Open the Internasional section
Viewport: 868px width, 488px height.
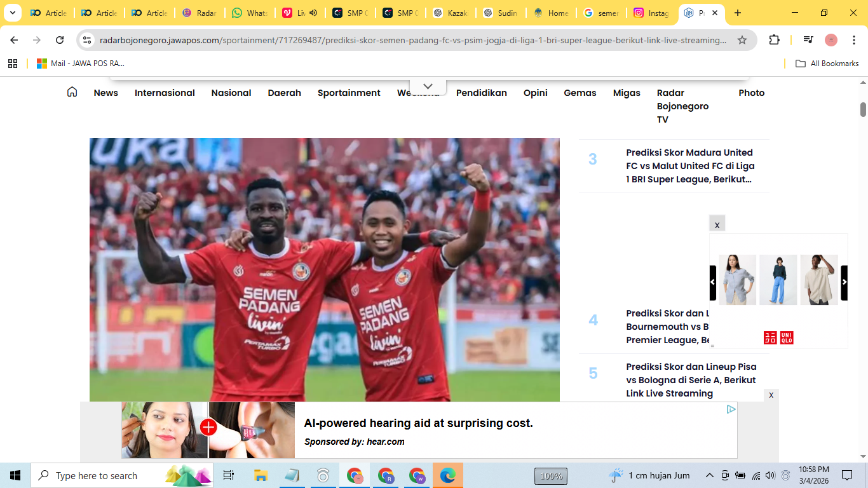[x=165, y=93]
